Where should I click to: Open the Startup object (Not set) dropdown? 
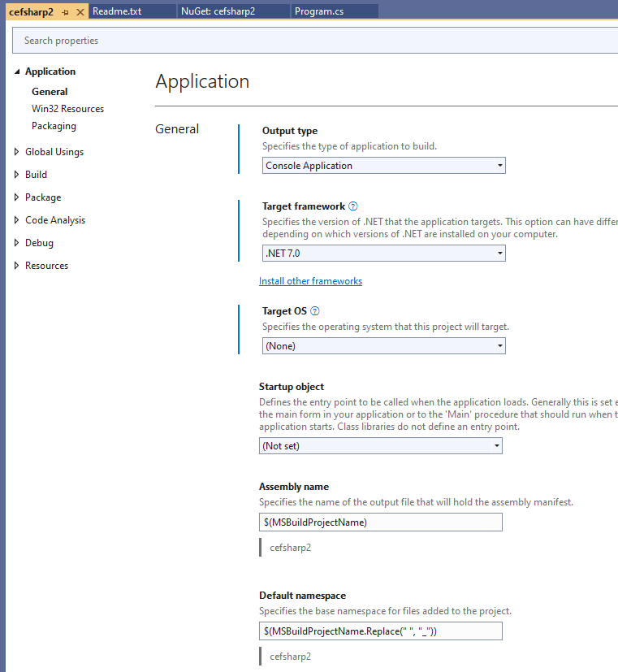pyautogui.click(x=380, y=446)
